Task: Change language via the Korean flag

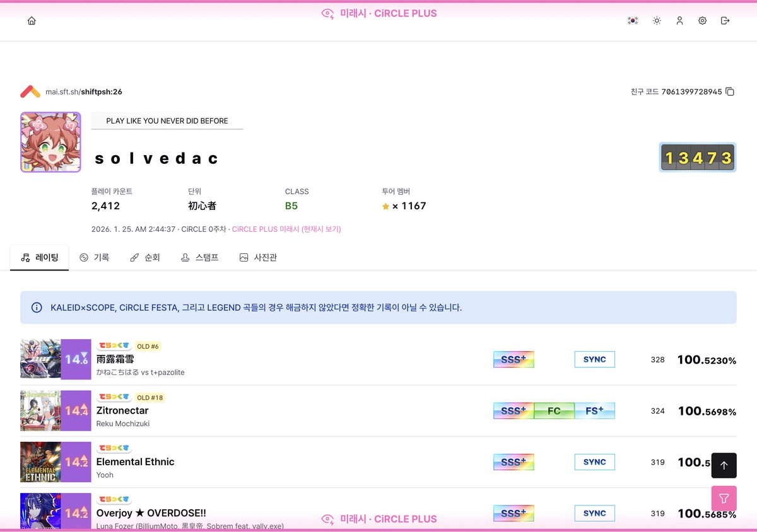Action: 632,20
